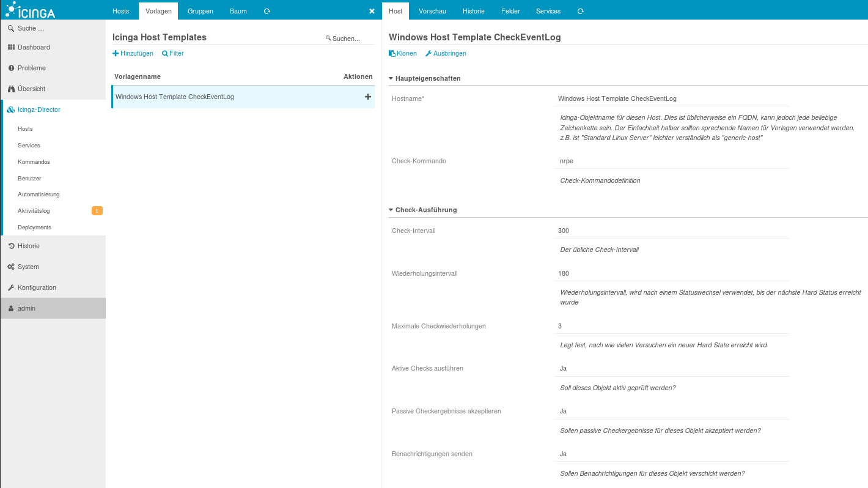Image resolution: width=868 pixels, height=488 pixels.
Task: Open the Benachrichtigungen senden dropdown
Action: [671, 454]
